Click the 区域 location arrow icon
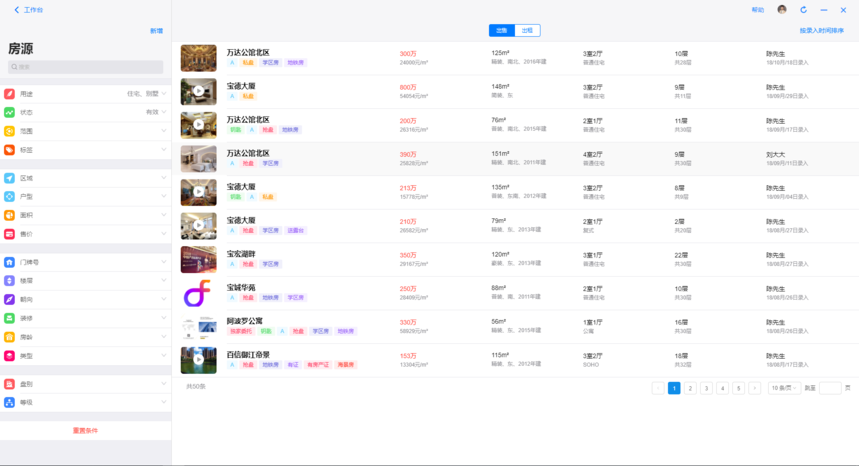 (x=9, y=178)
